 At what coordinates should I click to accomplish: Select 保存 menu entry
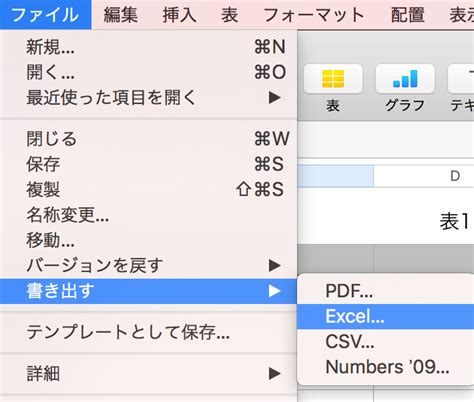pos(148,164)
